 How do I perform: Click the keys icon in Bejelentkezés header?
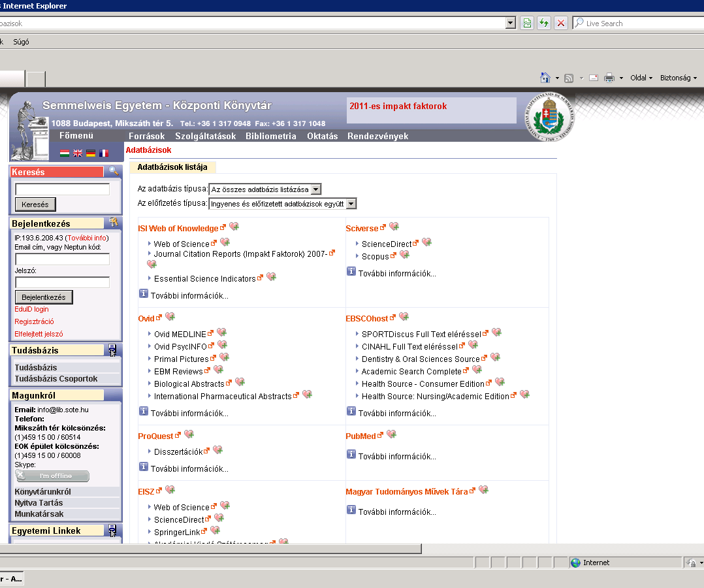pyautogui.click(x=114, y=222)
